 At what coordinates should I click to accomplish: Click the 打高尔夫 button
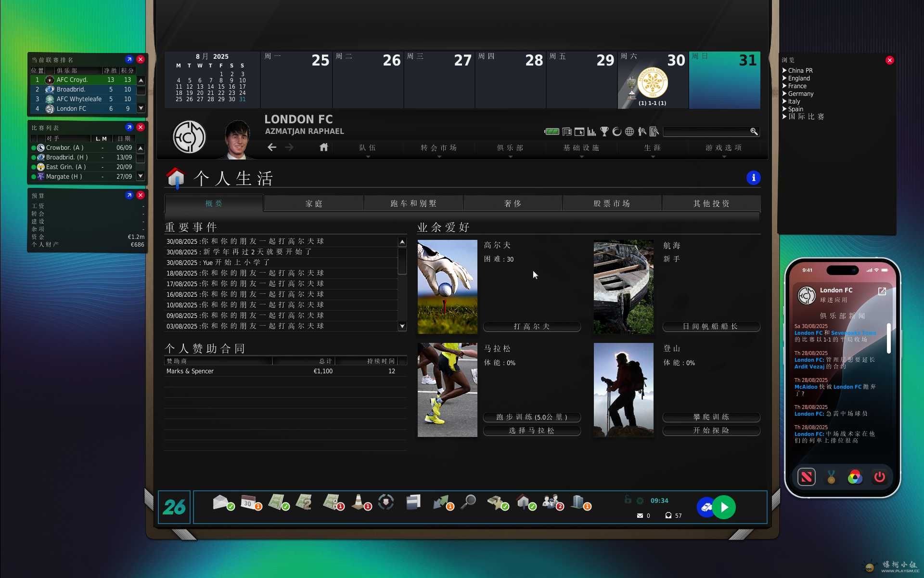[x=532, y=327]
